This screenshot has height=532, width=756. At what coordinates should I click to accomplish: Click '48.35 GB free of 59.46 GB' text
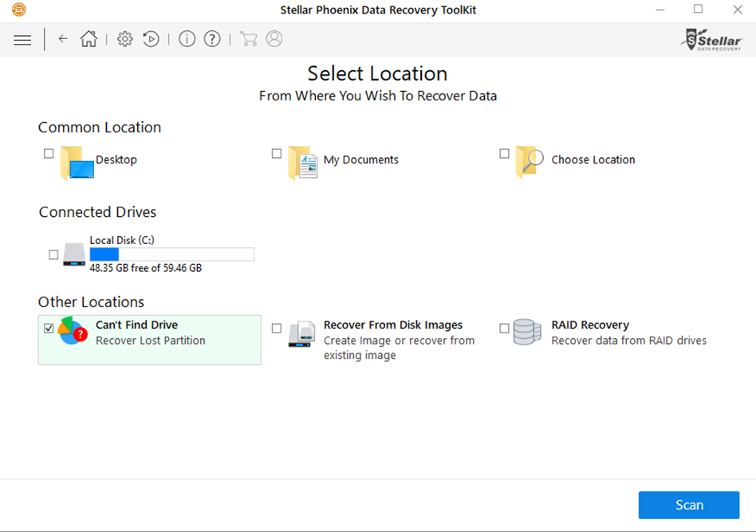(x=146, y=268)
